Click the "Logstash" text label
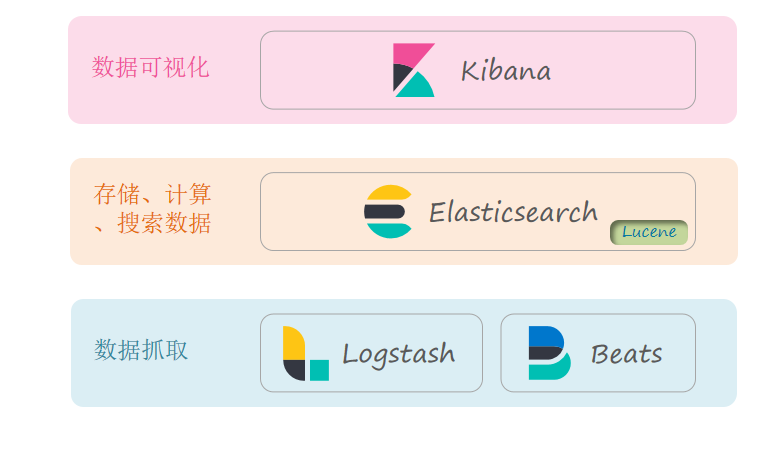This screenshot has height=450, width=784. (398, 354)
